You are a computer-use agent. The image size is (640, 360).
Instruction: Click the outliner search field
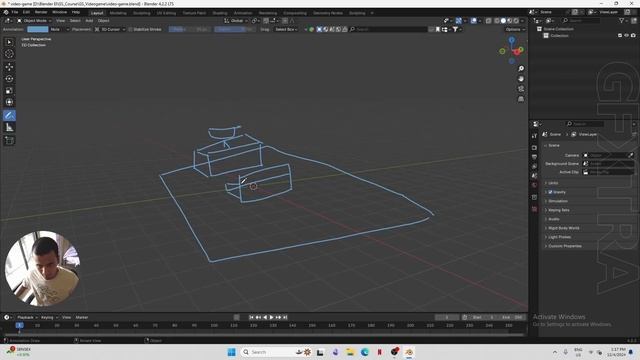click(x=582, y=20)
